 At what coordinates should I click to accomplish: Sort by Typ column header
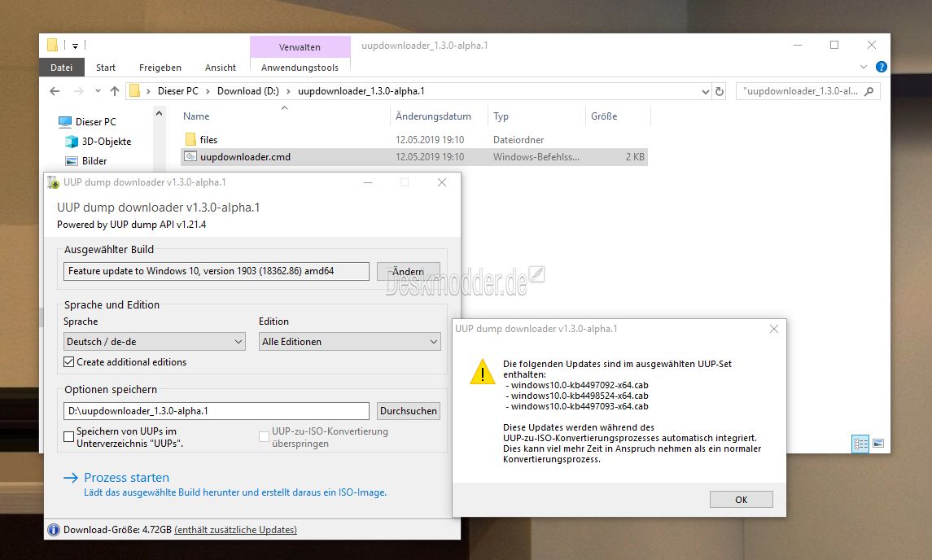(501, 116)
